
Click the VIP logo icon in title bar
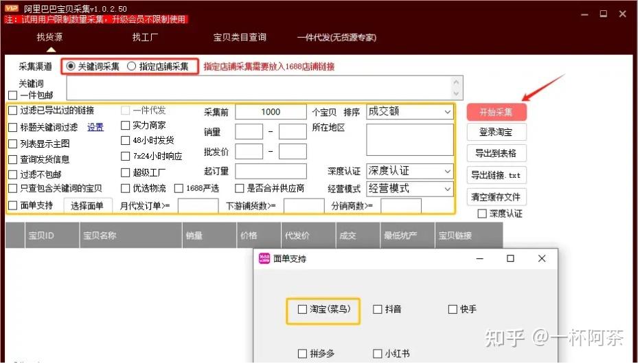pos(12,8)
